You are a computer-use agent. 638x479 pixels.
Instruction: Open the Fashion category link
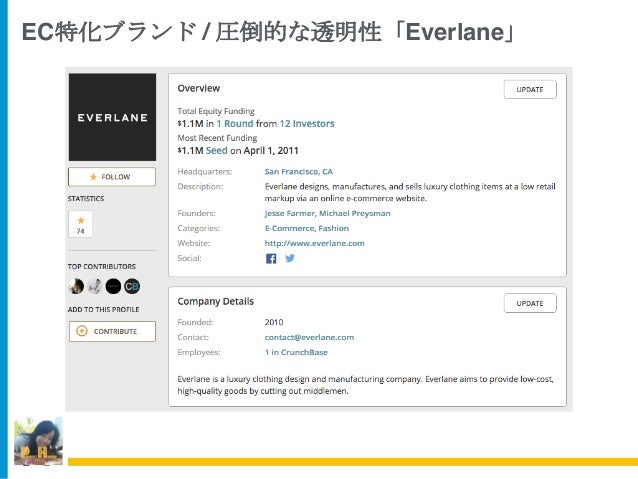(x=334, y=228)
